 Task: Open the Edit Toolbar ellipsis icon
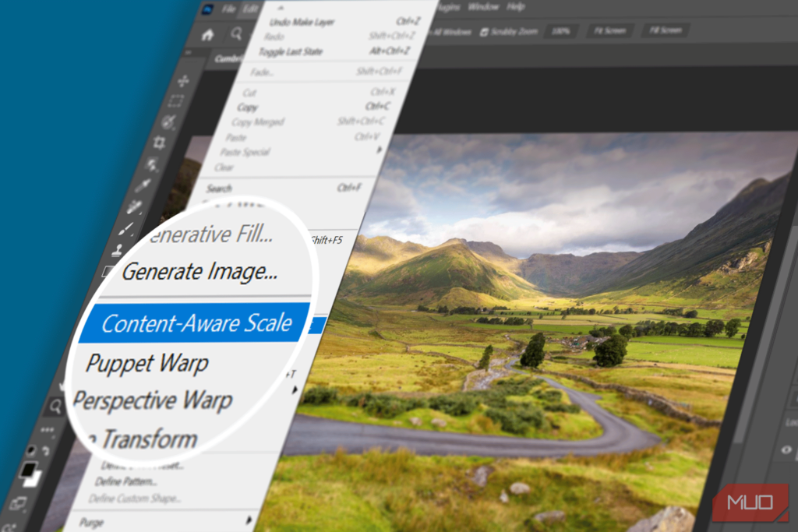47,429
